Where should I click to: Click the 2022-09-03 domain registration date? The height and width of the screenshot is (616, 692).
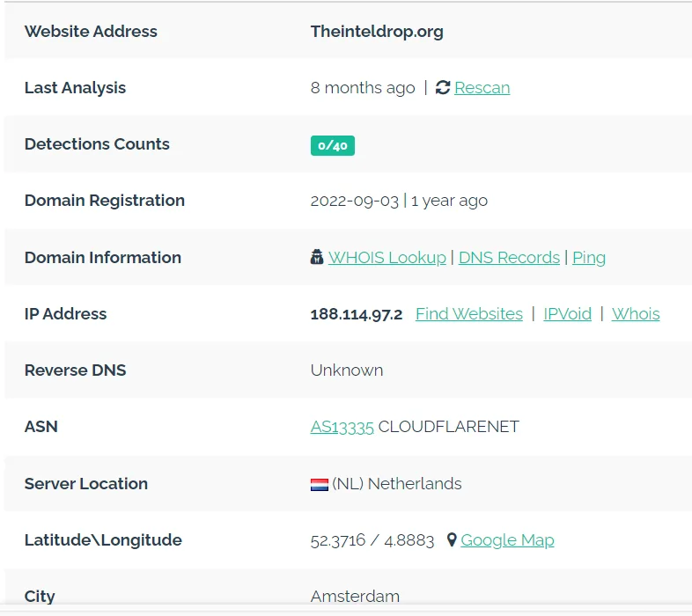click(354, 201)
